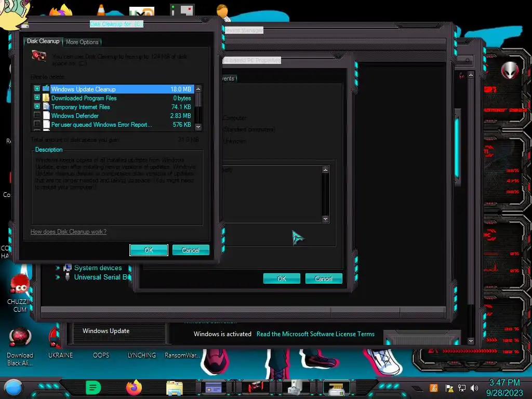Viewport: 532px width, 399px height.
Task: Click down arrow in Properties text box scrollbar
Action: pos(325,219)
